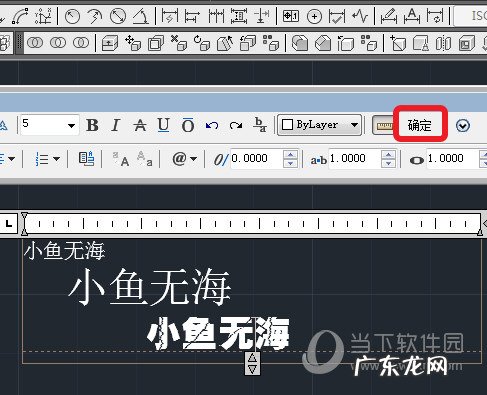This screenshot has width=487, height=395.
Task: Select the Dimension Break tool
Action: 262,16
